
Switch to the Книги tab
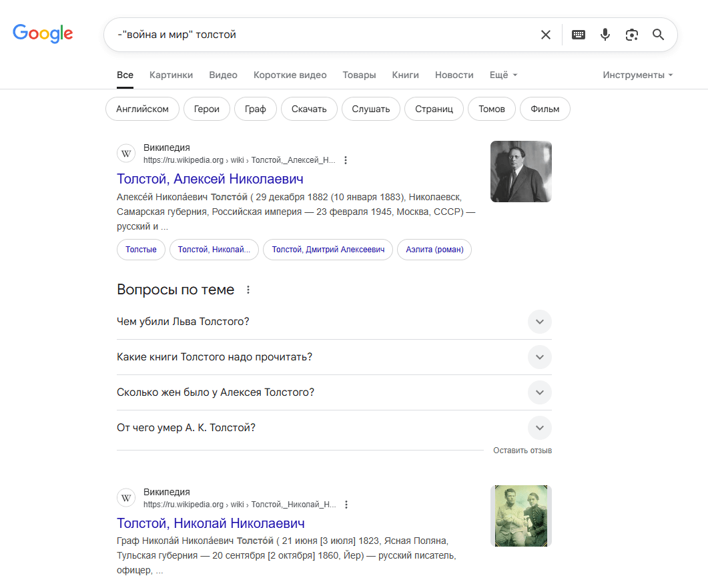[x=406, y=75]
